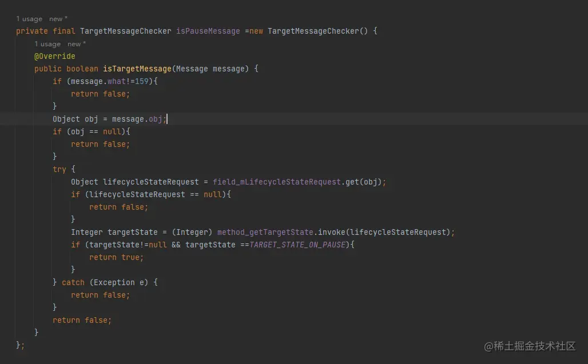Viewport: 588px width, 364px height.
Task: Click the isPauseMessage field name
Action: pyautogui.click(x=208, y=31)
